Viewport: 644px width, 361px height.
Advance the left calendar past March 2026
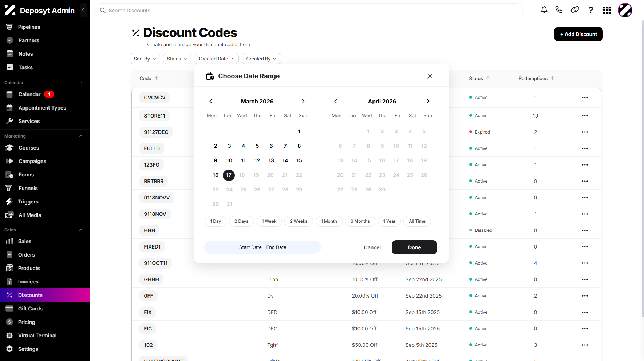coord(303,101)
